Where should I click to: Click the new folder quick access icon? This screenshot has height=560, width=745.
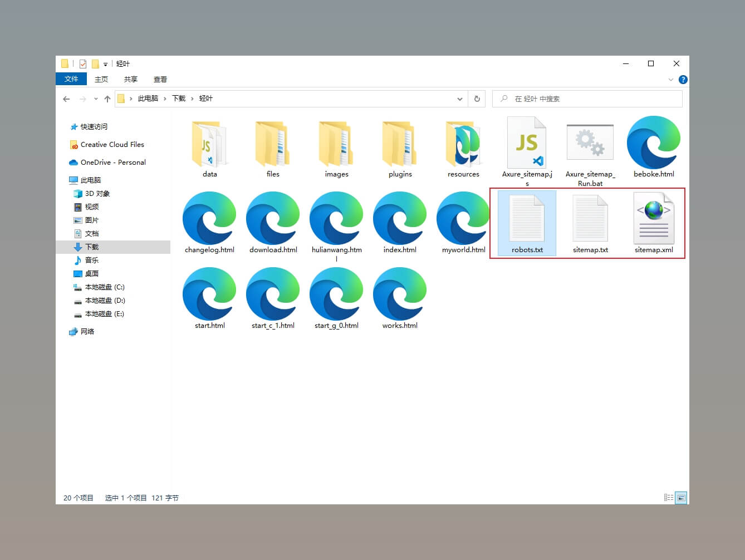[95, 63]
